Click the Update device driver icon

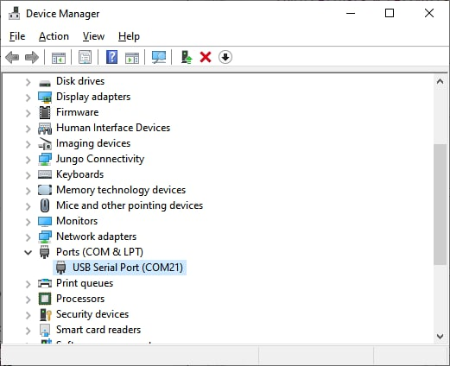pyautogui.click(x=186, y=57)
